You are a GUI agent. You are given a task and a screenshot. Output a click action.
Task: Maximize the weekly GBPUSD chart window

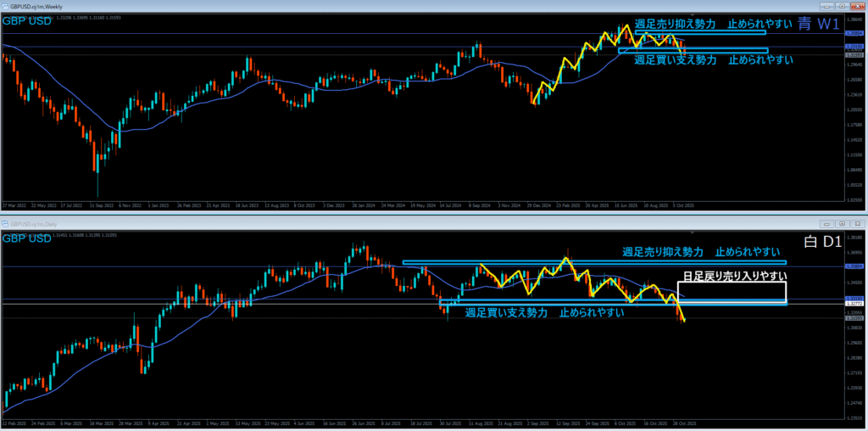[840, 8]
